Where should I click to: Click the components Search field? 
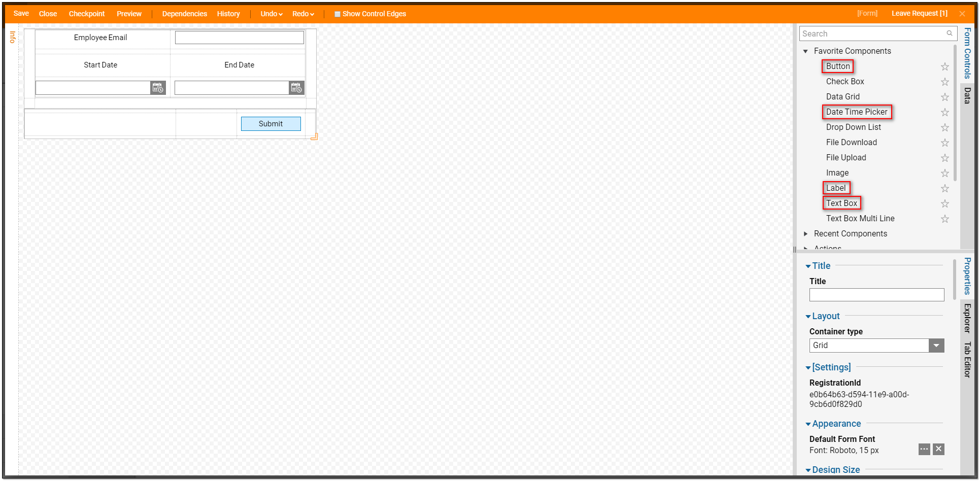[878, 33]
